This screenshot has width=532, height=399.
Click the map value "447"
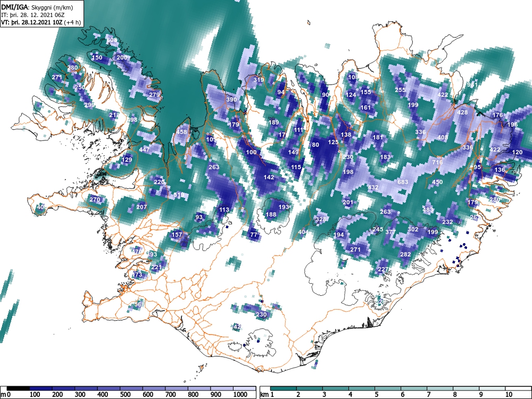tap(144, 149)
